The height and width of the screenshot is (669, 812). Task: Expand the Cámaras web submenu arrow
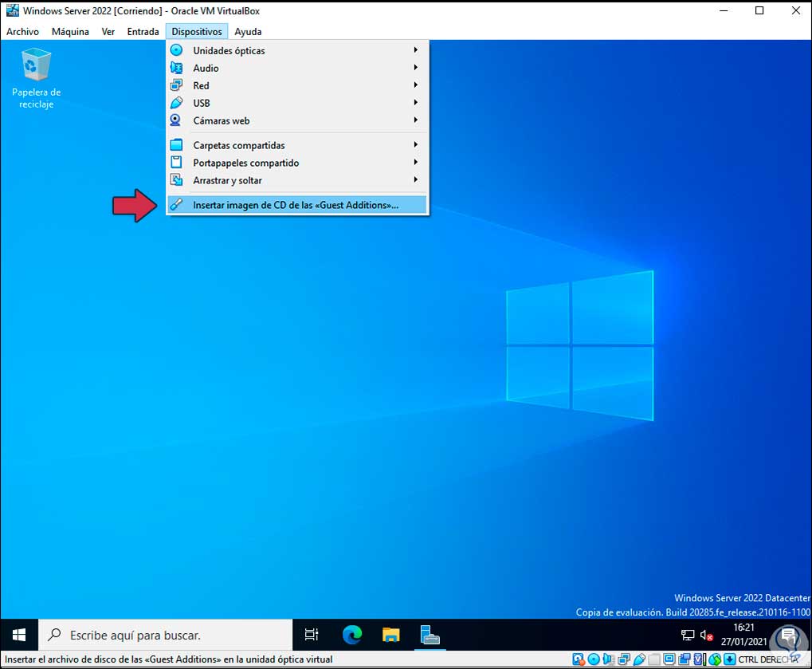415,120
